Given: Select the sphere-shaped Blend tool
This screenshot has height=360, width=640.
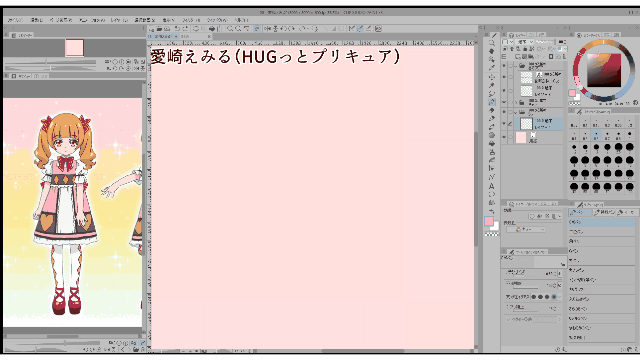Looking at the screenshot, I should (492, 135).
